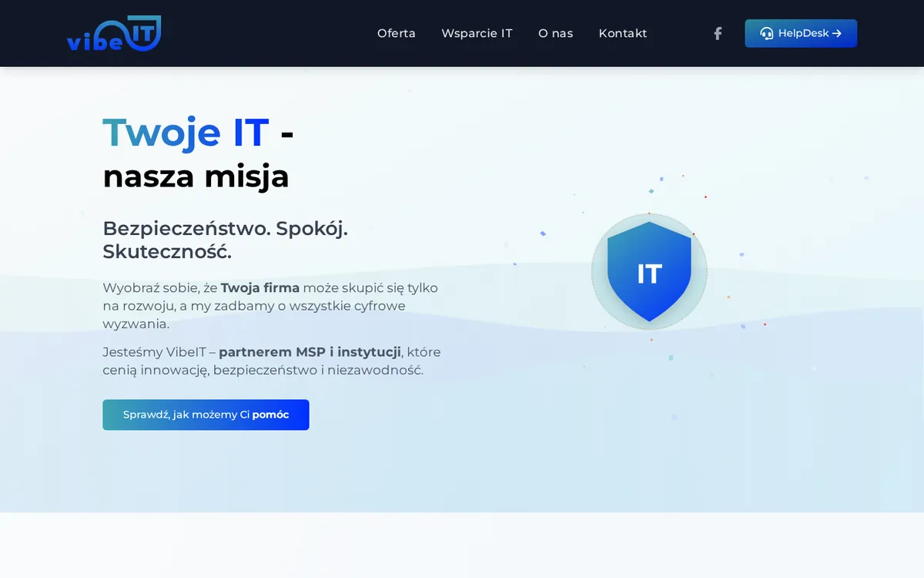
Task: Open the Facebook icon link
Action: (718, 33)
